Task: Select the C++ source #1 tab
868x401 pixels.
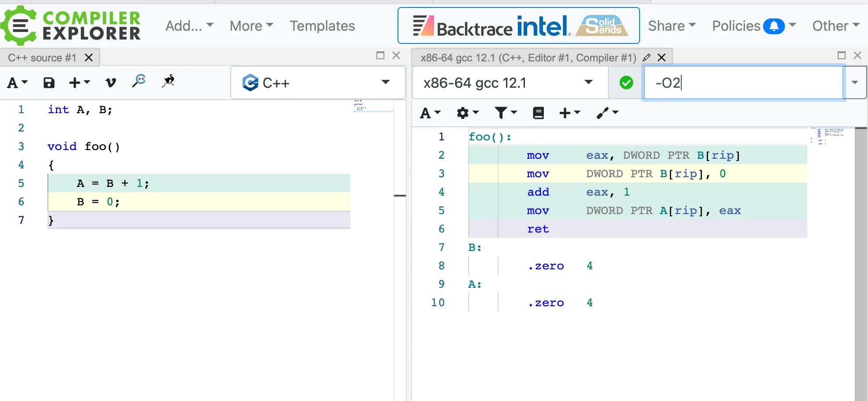Action: coord(42,57)
